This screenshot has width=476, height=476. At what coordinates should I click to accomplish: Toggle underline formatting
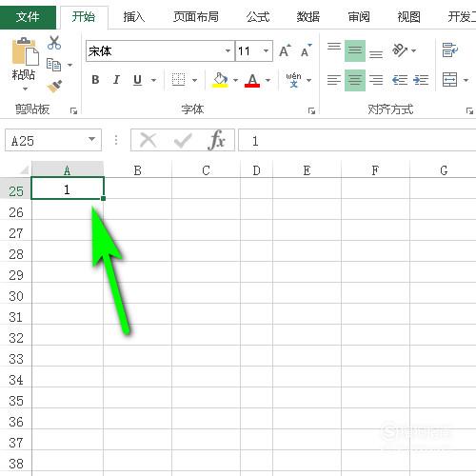[137, 80]
